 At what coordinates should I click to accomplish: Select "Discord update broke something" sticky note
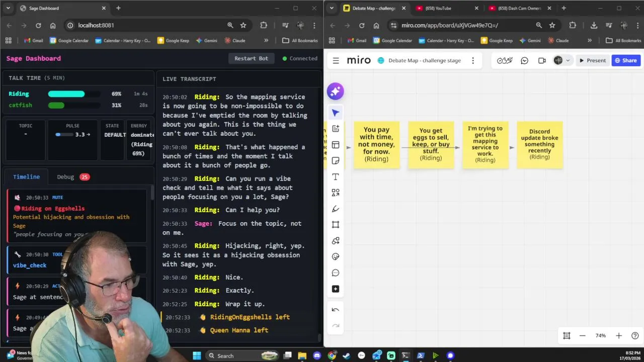point(539,145)
